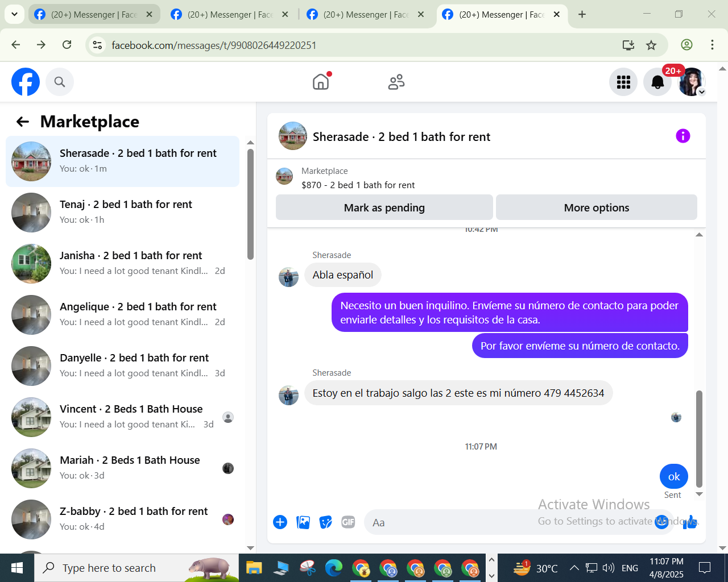Screen dimensions: 728x582
Task: View site information icon in address bar
Action: tap(98, 45)
